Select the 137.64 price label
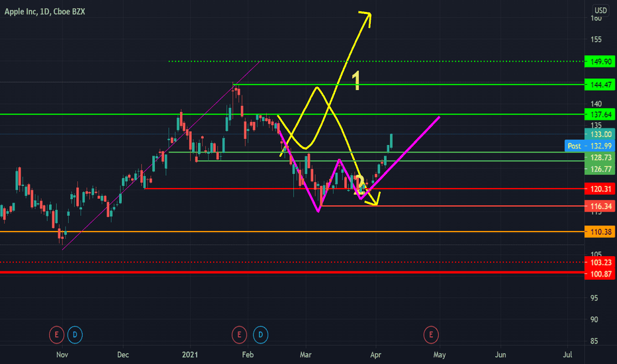This screenshot has width=617, height=364. click(600, 114)
